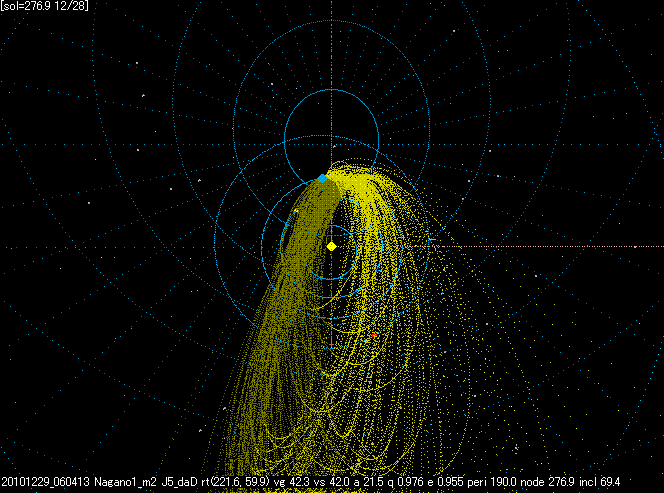664x493 pixels.
Task: Click the blue Earth diamond marker
Action: (322, 179)
